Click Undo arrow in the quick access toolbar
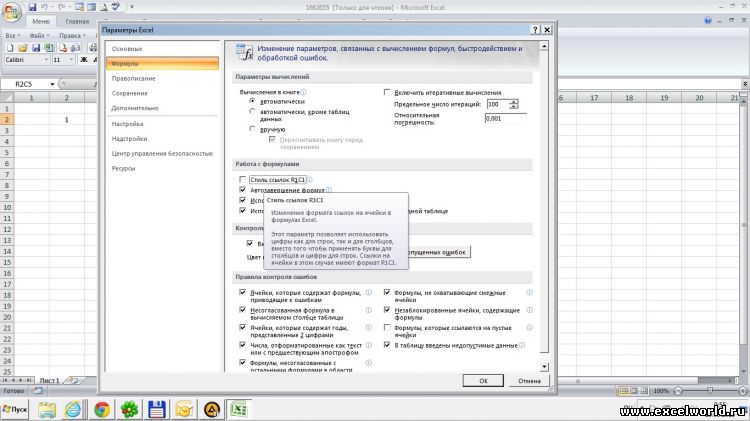 click(44, 7)
